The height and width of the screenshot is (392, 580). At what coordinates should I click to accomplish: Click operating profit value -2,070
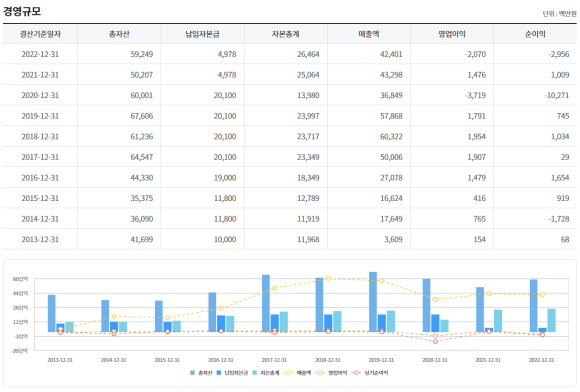[475, 54]
